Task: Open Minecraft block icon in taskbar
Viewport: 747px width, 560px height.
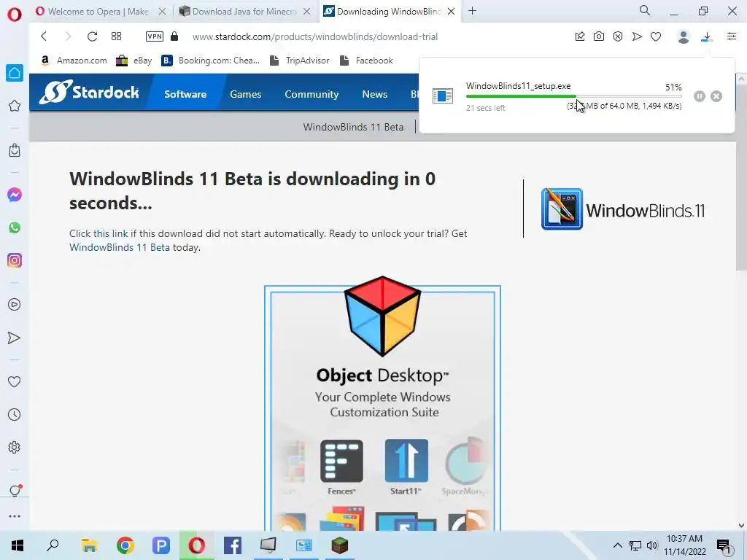Action: click(340, 545)
